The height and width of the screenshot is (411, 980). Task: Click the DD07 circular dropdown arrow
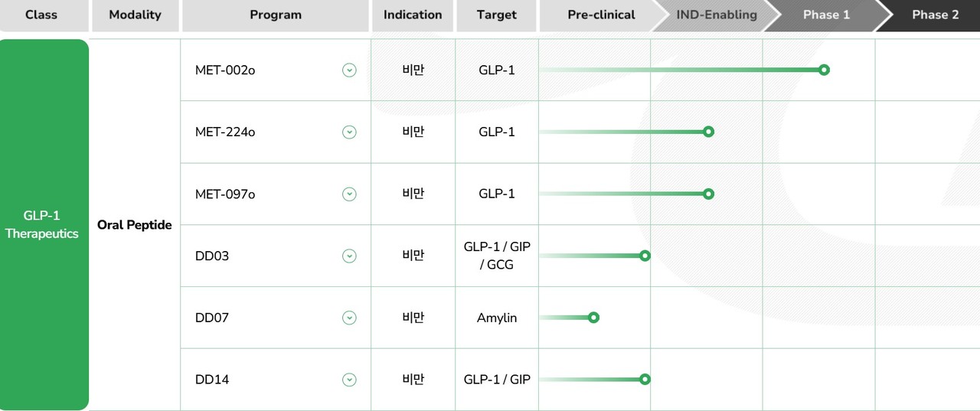(349, 318)
